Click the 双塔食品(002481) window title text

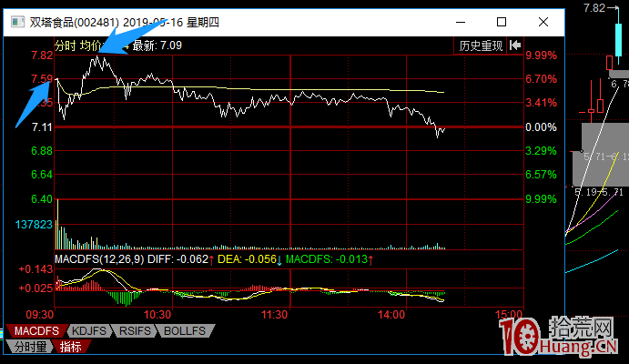point(75,22)
